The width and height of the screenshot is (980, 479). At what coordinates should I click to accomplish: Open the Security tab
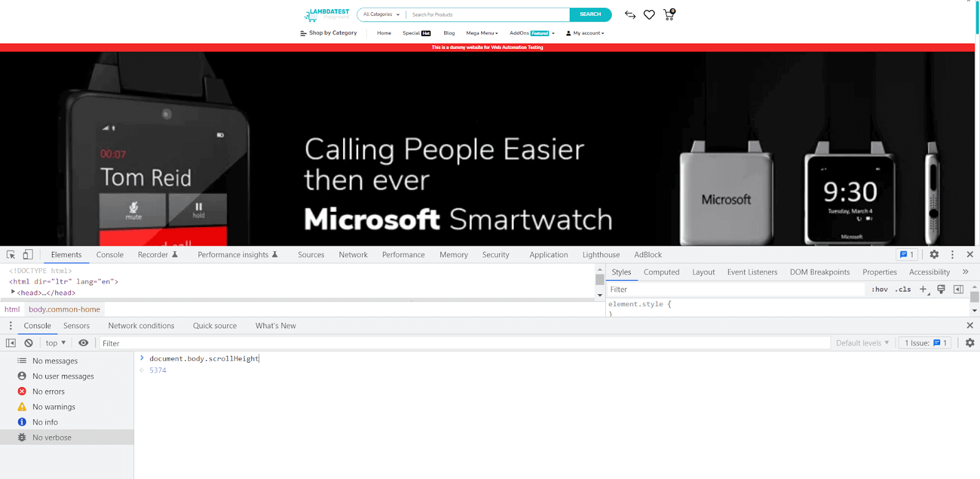coord(496,255)
